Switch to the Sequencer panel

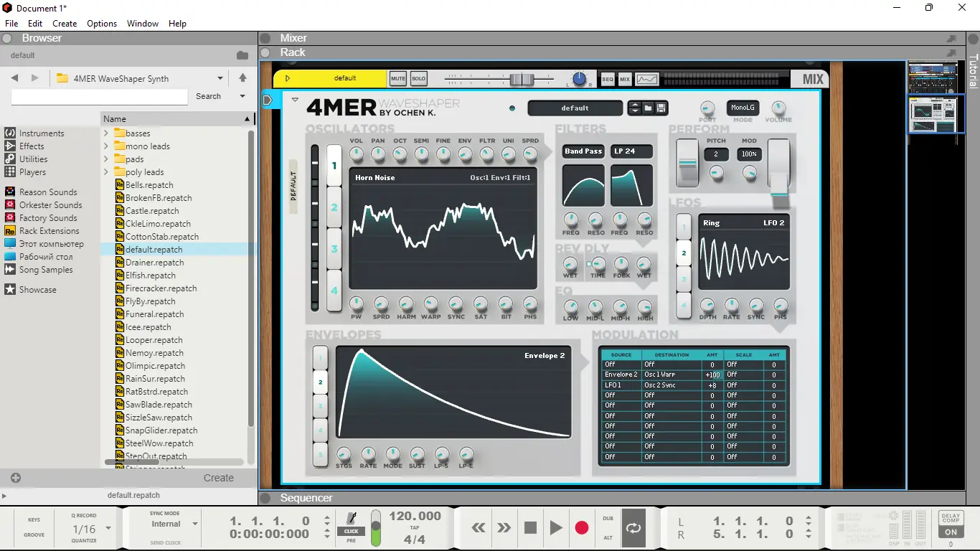tap(306, 497)
